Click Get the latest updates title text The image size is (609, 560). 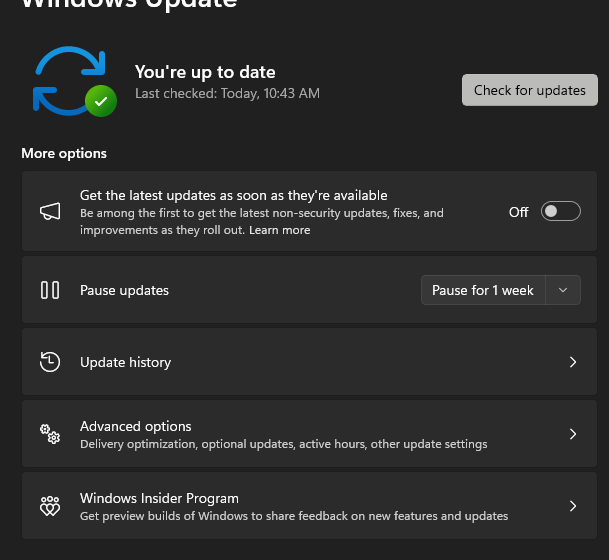pyautogui.click(x=233, y=195)
